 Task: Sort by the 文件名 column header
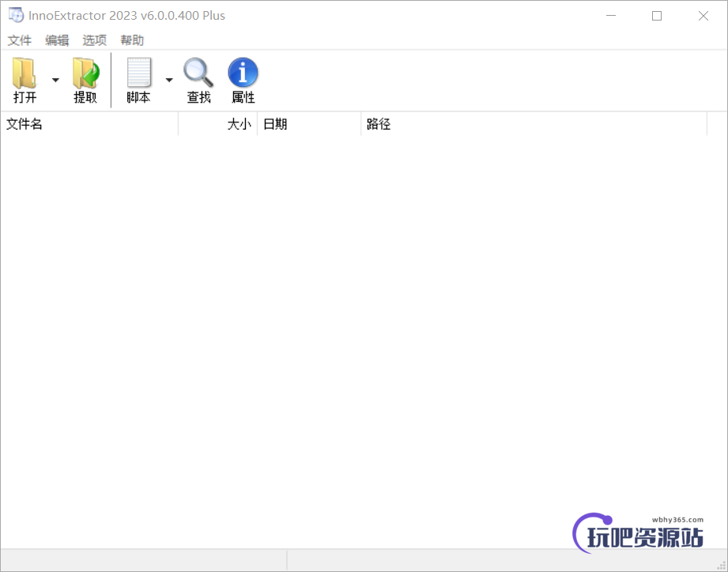coord(89,124)
